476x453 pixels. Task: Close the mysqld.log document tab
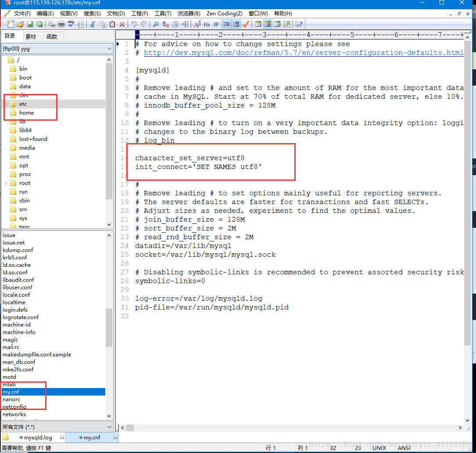click(x=62, y=437)
